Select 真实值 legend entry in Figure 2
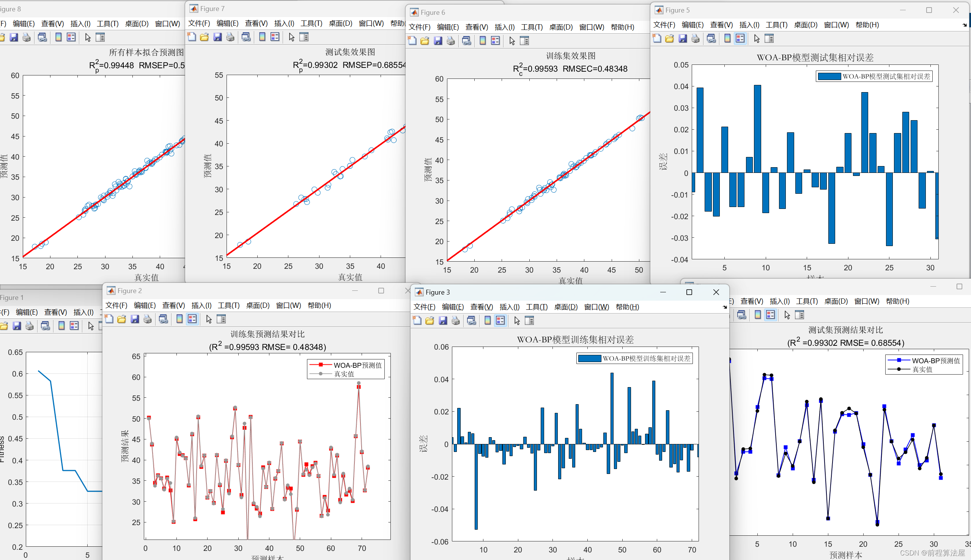 pyautogui.click(x=344, y=374)
